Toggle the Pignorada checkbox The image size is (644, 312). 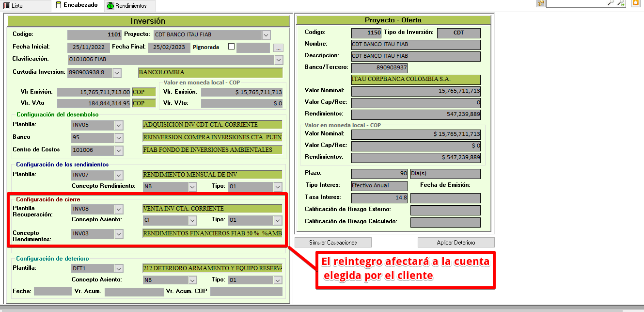coord(231,47)
